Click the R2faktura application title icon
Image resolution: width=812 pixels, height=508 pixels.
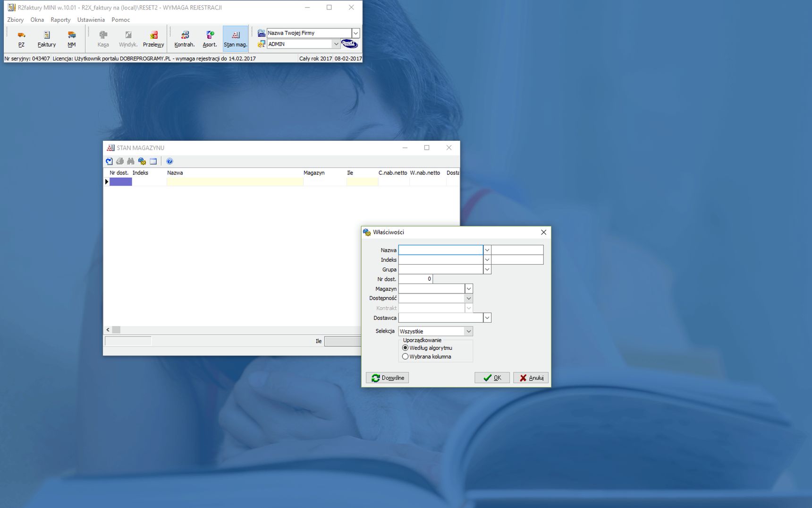point(11,8)
